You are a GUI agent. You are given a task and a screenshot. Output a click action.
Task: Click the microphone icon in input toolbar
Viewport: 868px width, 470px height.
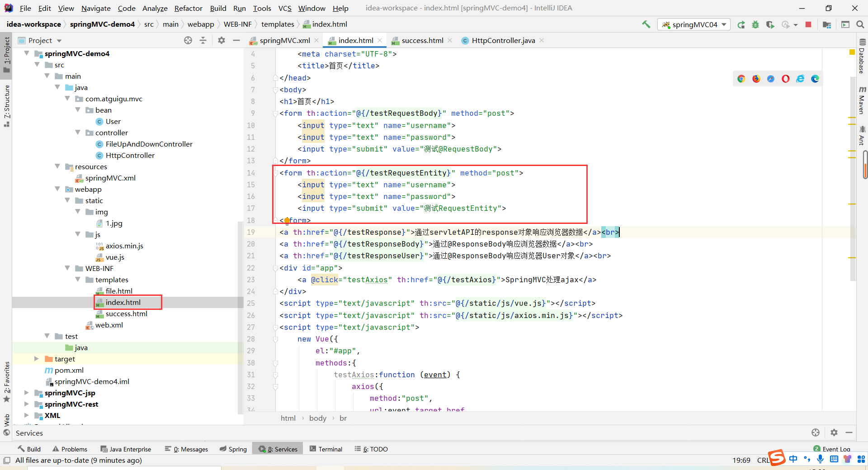click(820, 459)
